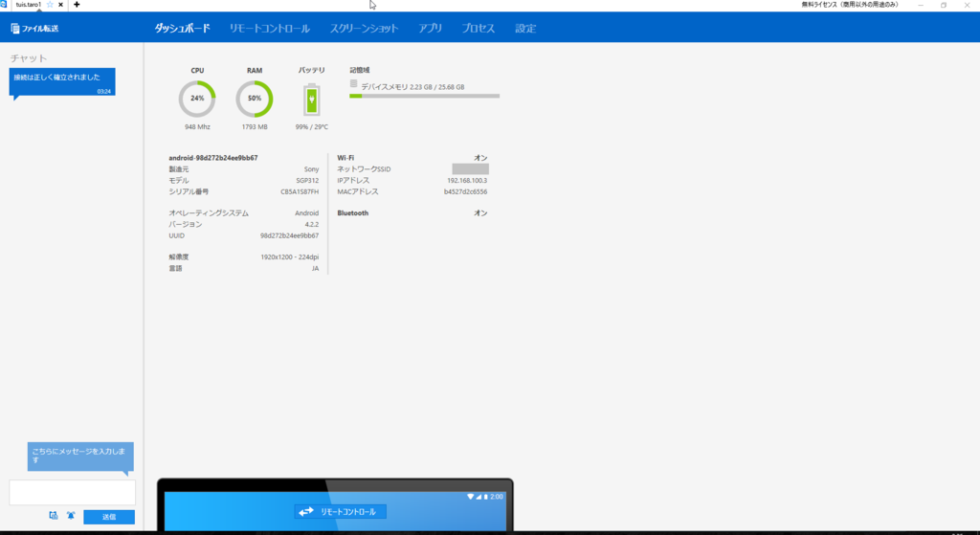Click the device memory storage bar
The width and height of the screenshot is (980, 535).
pyautogui.click(x=424, y=97)
